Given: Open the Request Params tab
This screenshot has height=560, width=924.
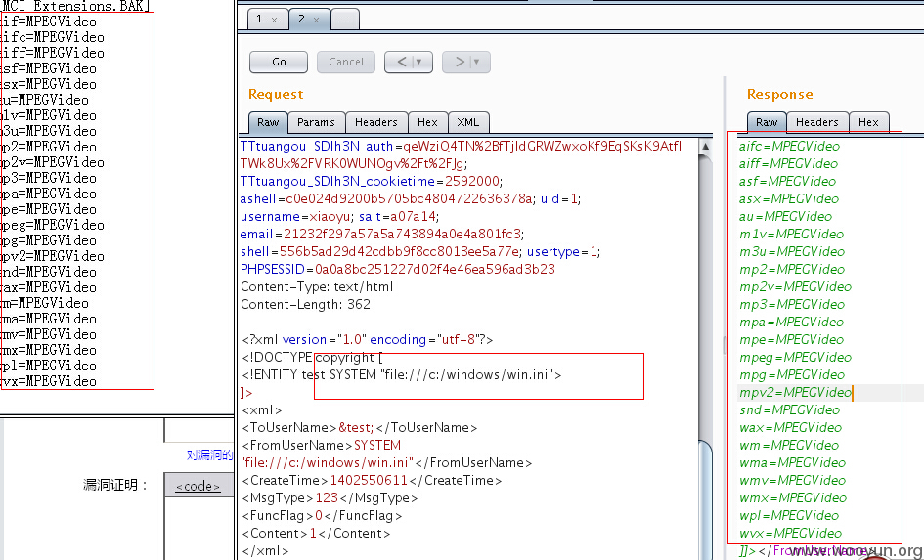Looking at the screenshot, I should (x=316, y=122).
